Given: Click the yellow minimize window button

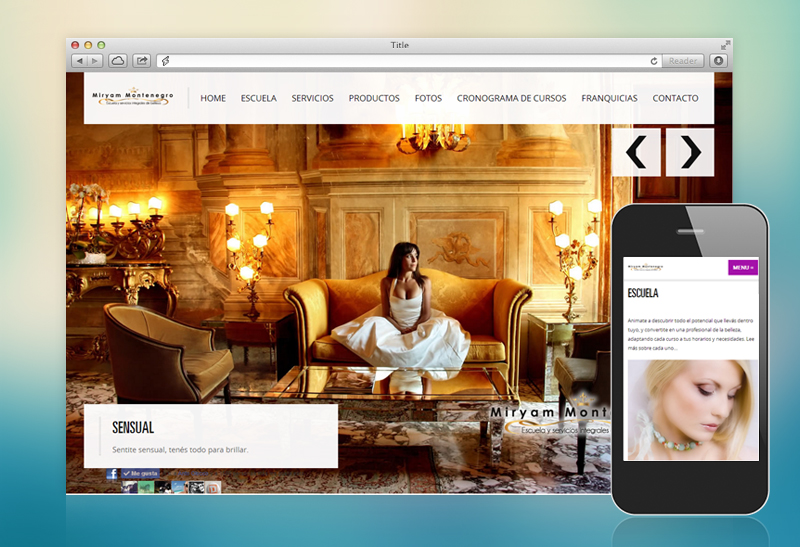Looking at the screenshot, I should [88, 45].
